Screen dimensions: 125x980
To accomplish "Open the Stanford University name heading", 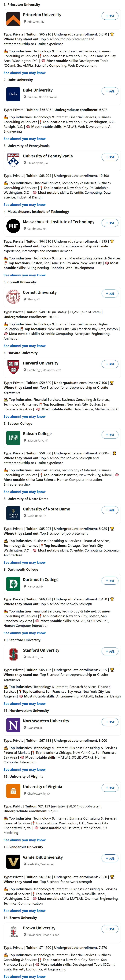I will pos(41,650).
